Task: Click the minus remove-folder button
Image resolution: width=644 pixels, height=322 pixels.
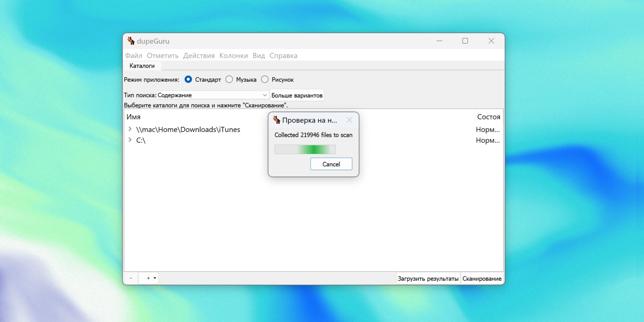Action: (x=131, y=278)
